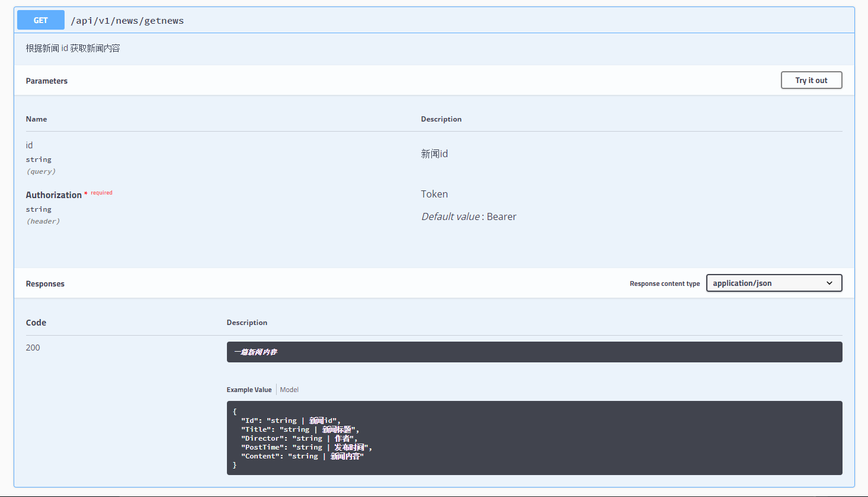Screen dimensions: 868x497
Task: Click the "Director" line in example JSON
Action: 299,438
